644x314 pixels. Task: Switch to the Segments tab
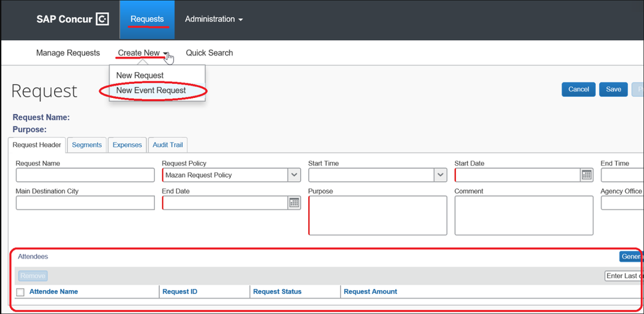[x=86, y=145]
